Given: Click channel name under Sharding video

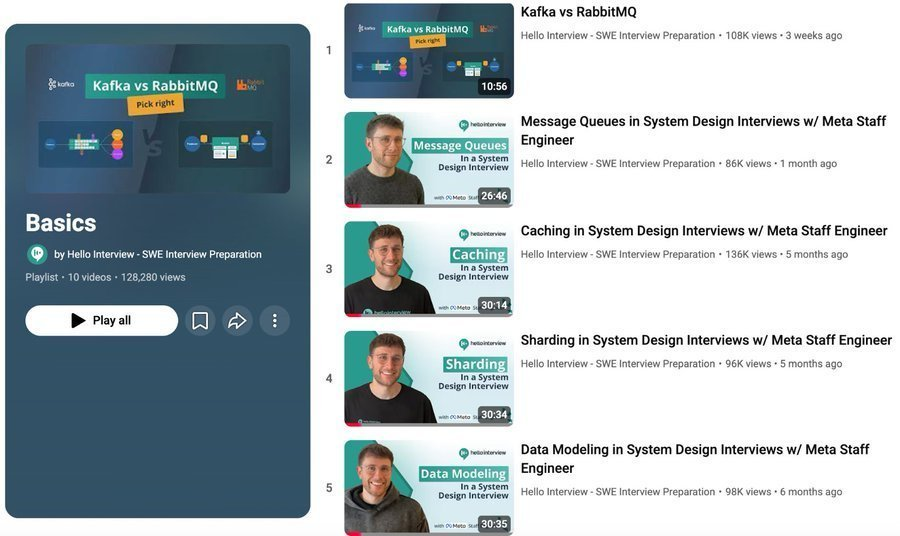Looking at the screenshot, I should (618, 364).
